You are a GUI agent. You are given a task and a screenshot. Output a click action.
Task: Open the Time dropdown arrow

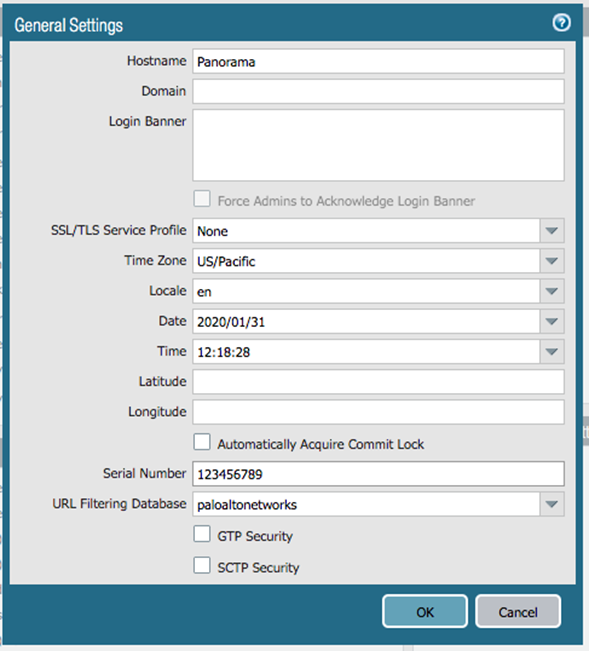tap(552, 352)
